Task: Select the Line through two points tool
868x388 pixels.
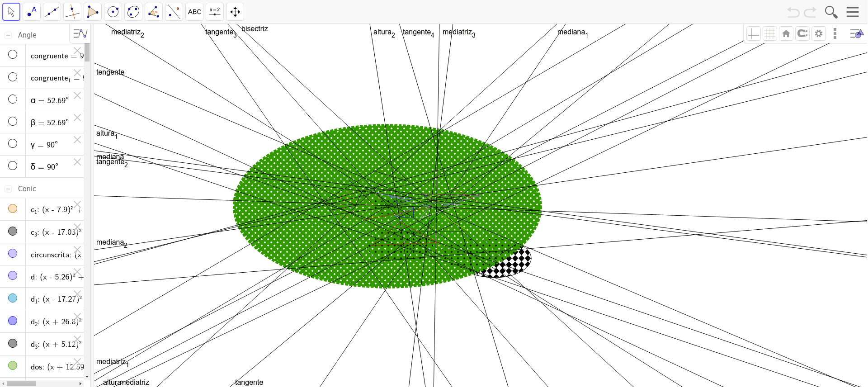Action: pyautogui.click(x=52, y=12)
